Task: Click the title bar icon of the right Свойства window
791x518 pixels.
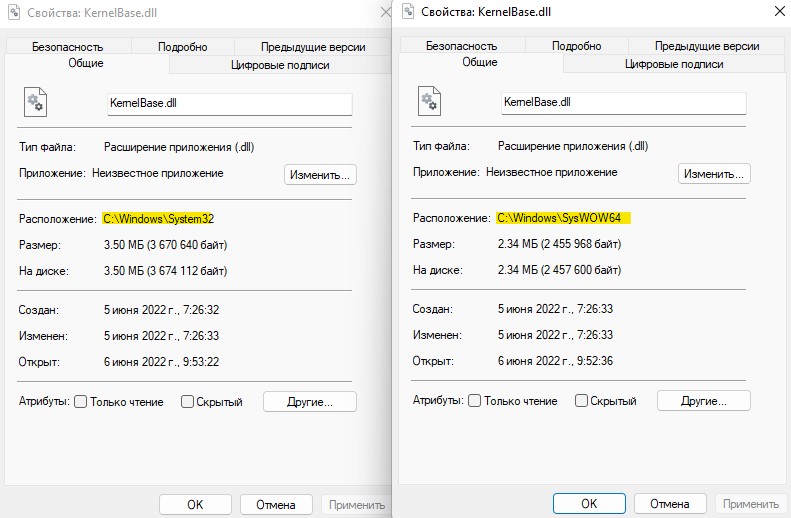Action: [x=408, y=11]
